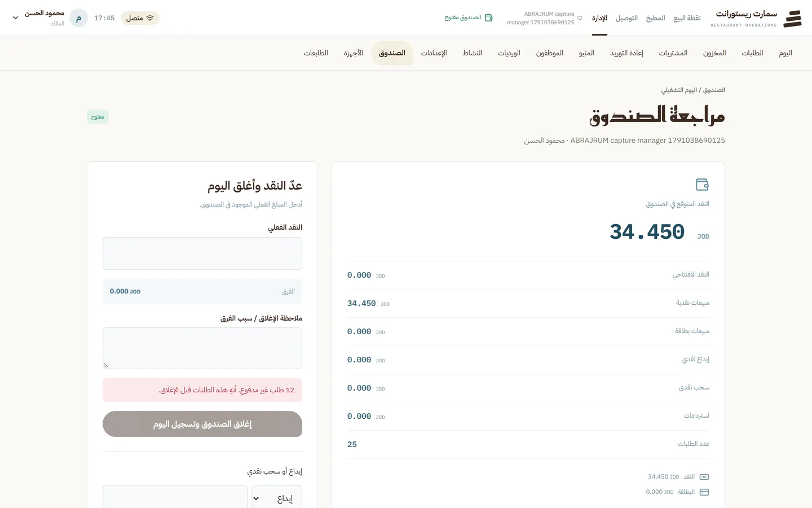Click the open cash drawer icon in the header
This screenshot has height=508, width=812.
tap(489, 18)
